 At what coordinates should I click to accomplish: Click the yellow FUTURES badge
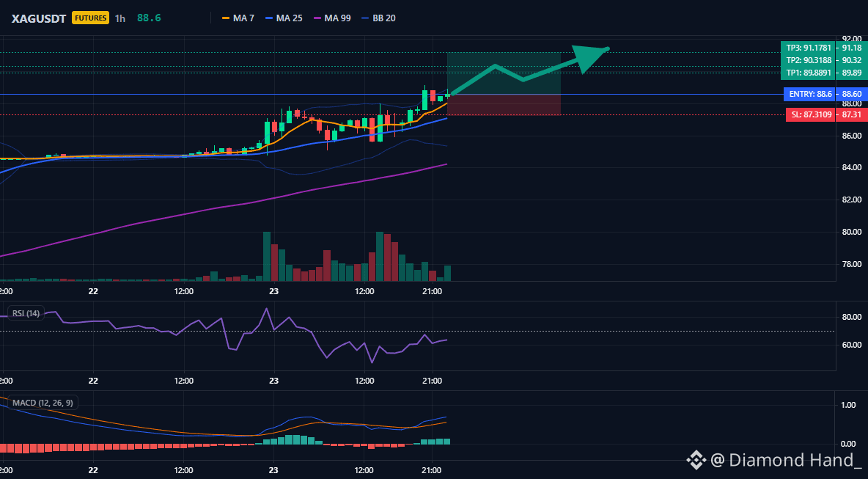90,18
